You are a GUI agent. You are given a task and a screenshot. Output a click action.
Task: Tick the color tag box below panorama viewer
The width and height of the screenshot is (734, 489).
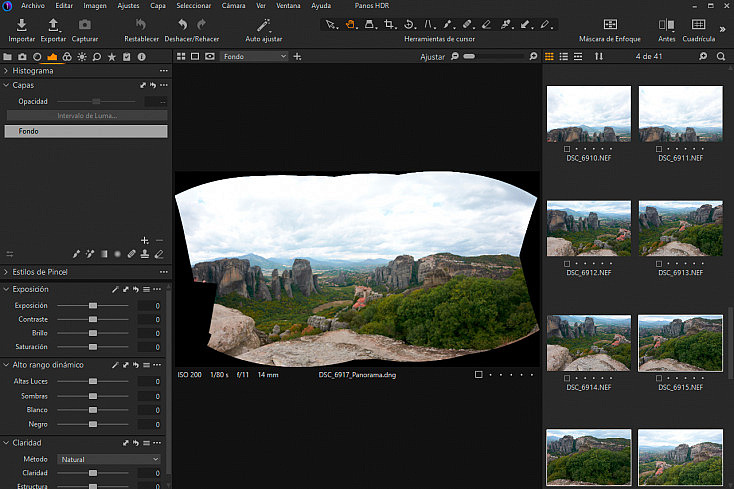(478, 374)
